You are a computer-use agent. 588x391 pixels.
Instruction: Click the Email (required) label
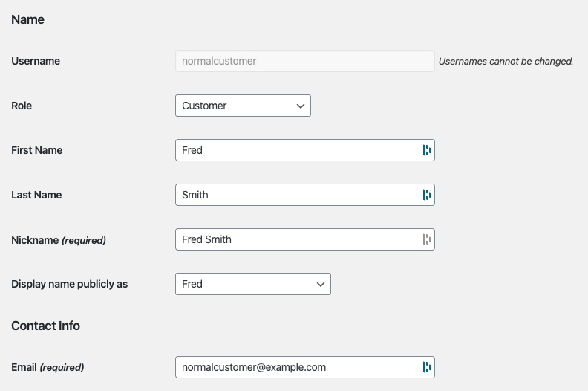(48, 367)
